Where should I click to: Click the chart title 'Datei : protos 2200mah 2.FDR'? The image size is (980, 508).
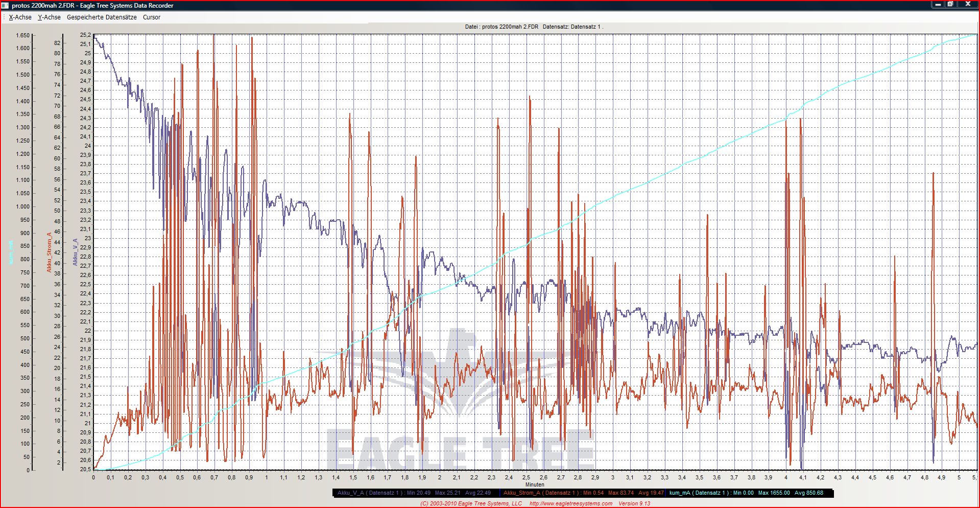pyautogui.click(x=501, y=27)
